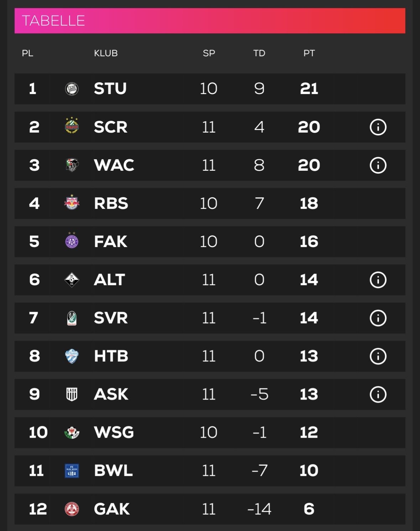Click the GAK red circular crest

(72, 509)
